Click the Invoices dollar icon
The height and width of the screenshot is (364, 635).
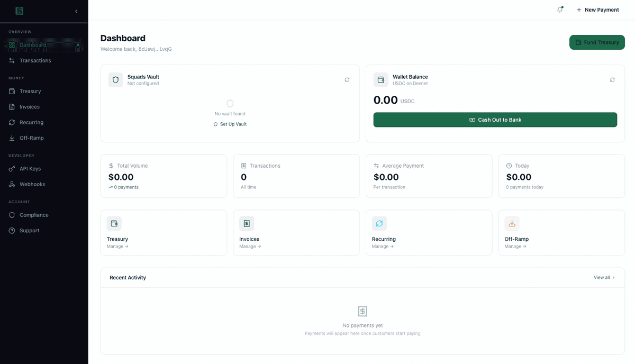click(247, 223)
